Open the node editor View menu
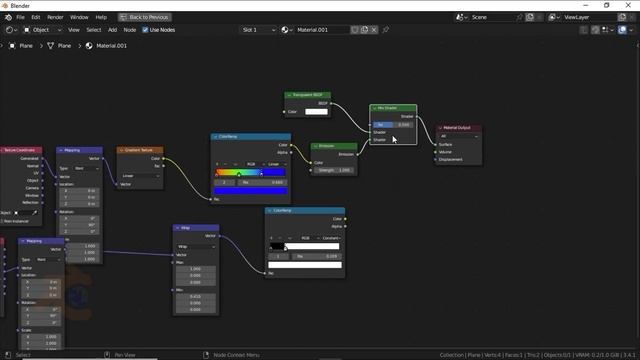The image size is (640, 360). coord(74,30)
